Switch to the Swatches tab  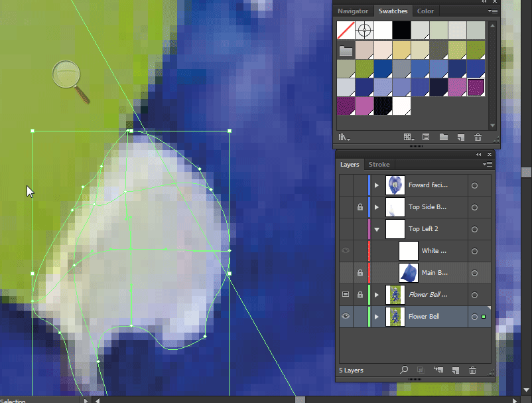pyautogui.click(x=393, y=11)
